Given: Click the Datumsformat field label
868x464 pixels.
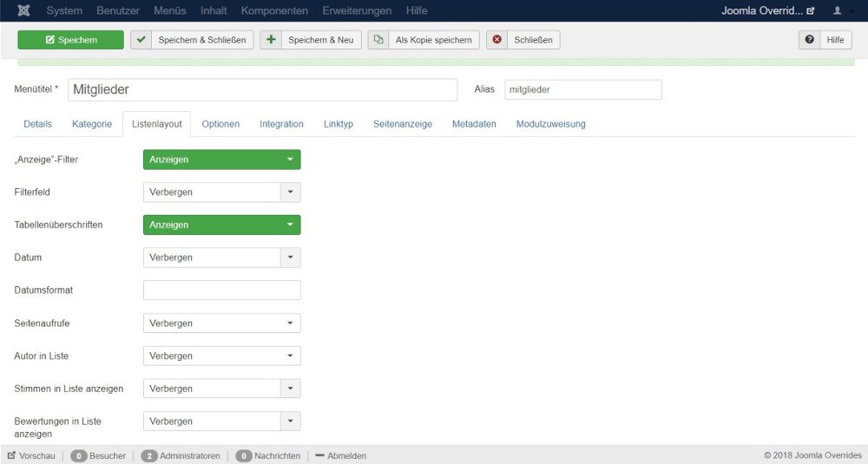Looking at the screenshot, I should 43,291.
